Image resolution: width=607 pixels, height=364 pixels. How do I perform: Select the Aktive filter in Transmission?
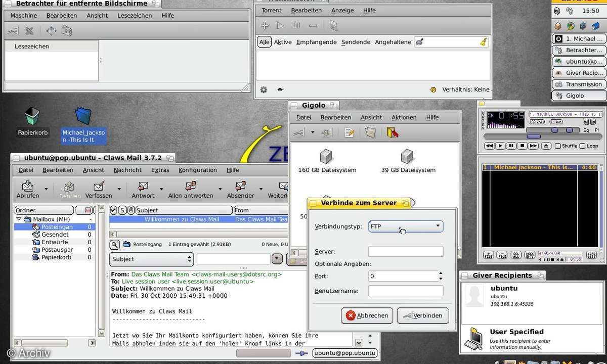tap(283, 42)
